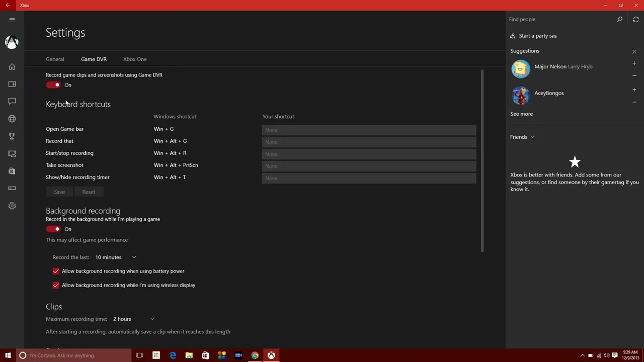Open Activity Alerts globe icon
This screenshot has width=644, height=362.
pos(12,119)
